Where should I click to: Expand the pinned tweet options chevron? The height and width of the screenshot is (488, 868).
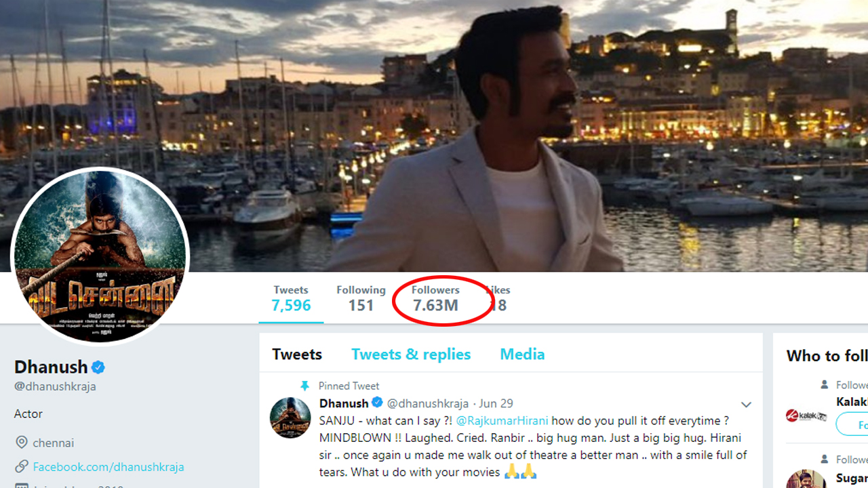coord(746,405)
